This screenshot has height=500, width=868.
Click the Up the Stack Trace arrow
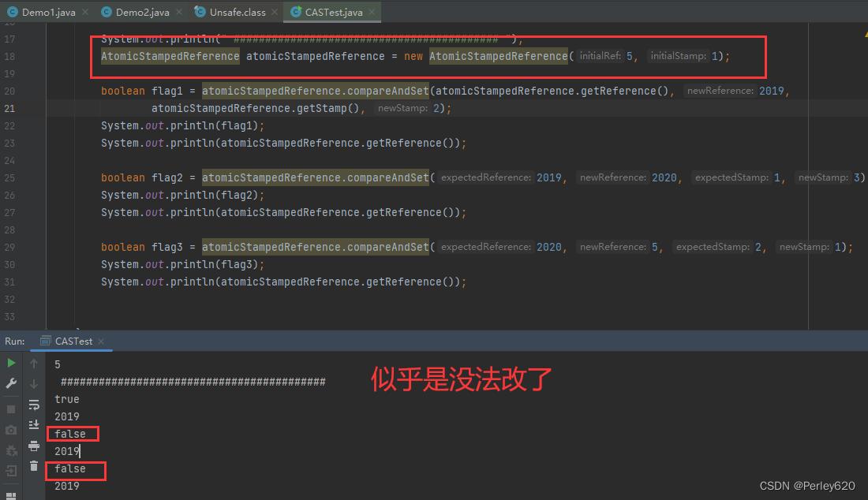click(34, 364)
